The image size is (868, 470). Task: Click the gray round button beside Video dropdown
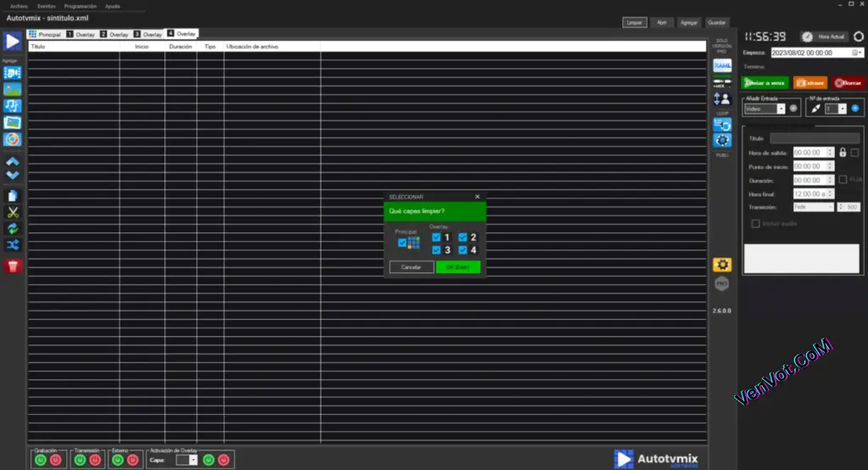(x=793, y=109)
